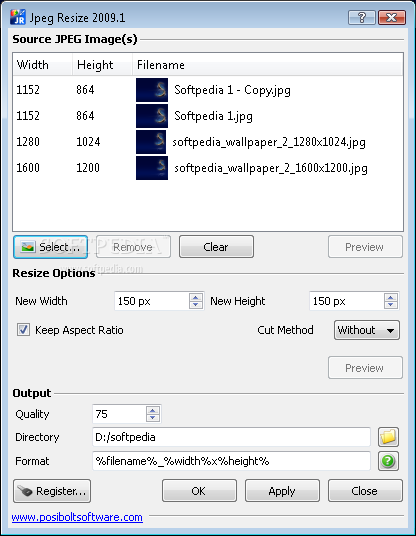Click thumbnail of softpedia_wallpaper_2_1280x1024.jpg

(x=151, y=142)
